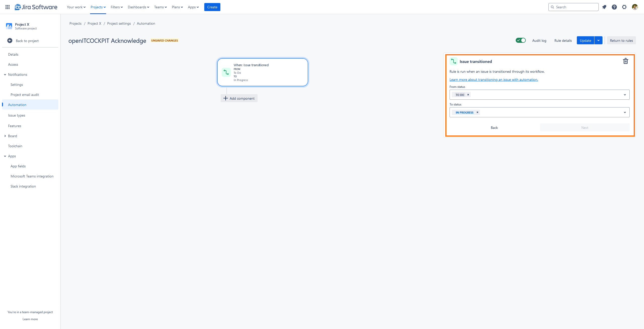The height and width of the screenshot is (329, 644).
Task: Click the To status input field
Action: [x=540, y=112]
